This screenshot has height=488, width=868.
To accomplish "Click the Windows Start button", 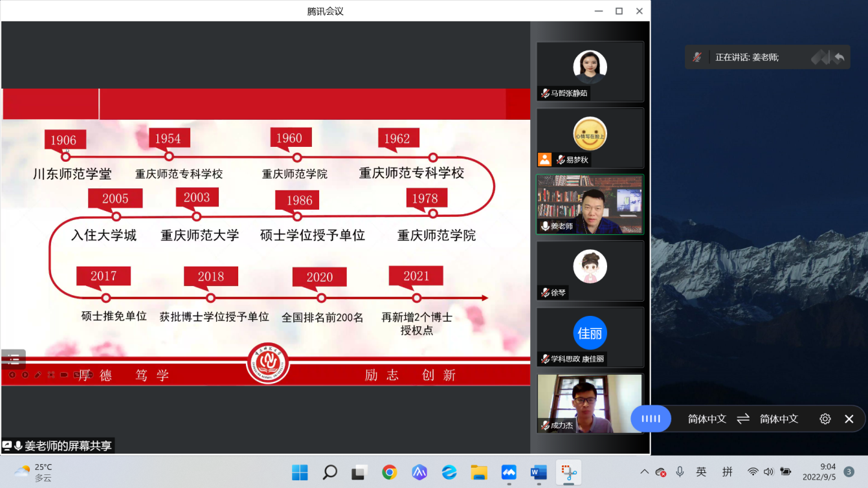I will pyautogui.click(x=300, y=472).
